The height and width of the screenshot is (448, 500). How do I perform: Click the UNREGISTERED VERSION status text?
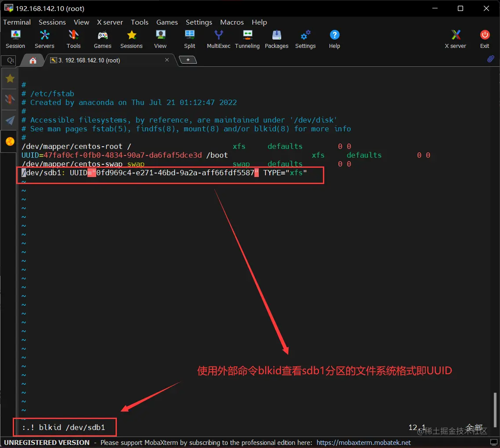[47, 443]
